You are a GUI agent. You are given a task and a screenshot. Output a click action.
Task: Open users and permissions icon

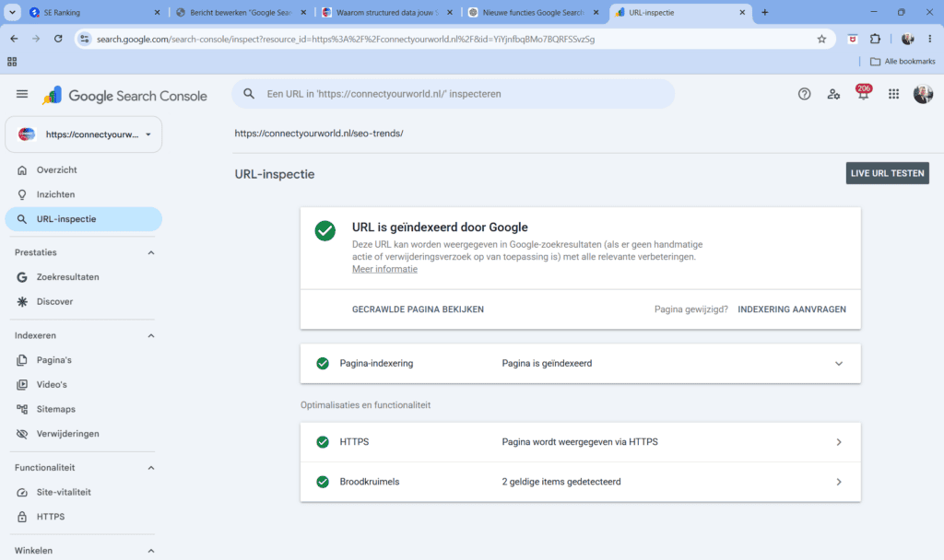click(833, 94)
